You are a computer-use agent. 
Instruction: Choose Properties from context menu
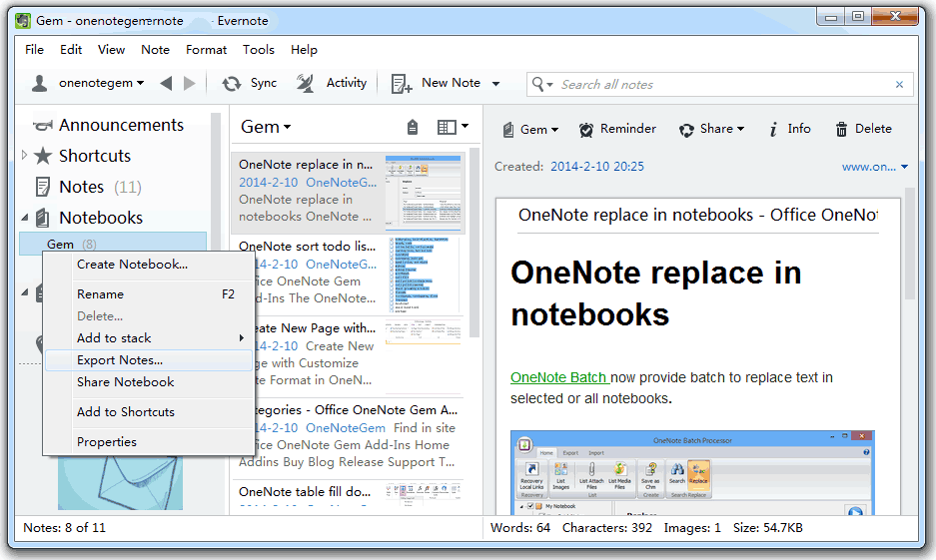click(149, 442)
